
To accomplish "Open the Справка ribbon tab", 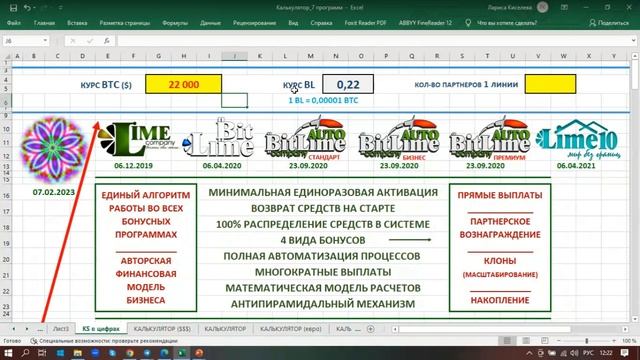I will point(321,23).
